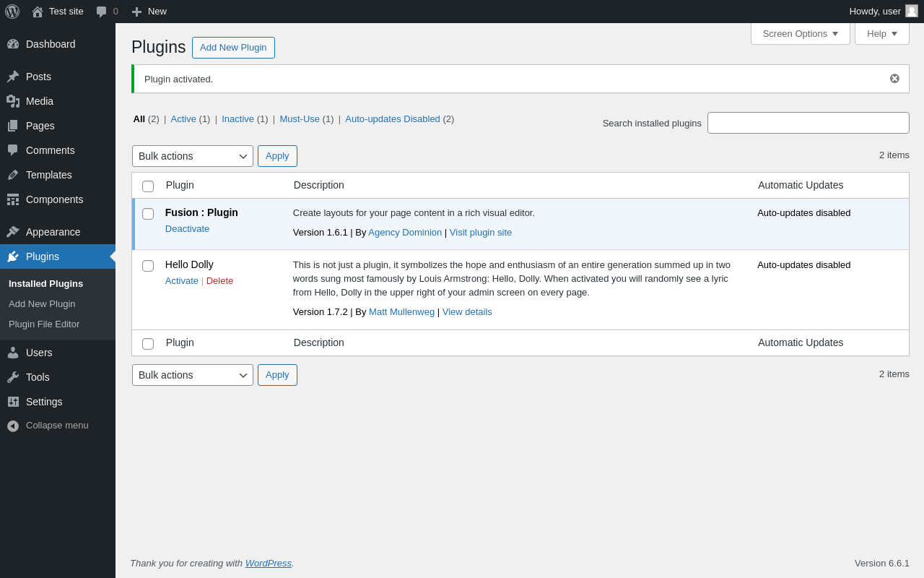This screenshot has height=578, width=924.
Task: Filter plugins by Must-Use
Action: (x=300, y=119)
